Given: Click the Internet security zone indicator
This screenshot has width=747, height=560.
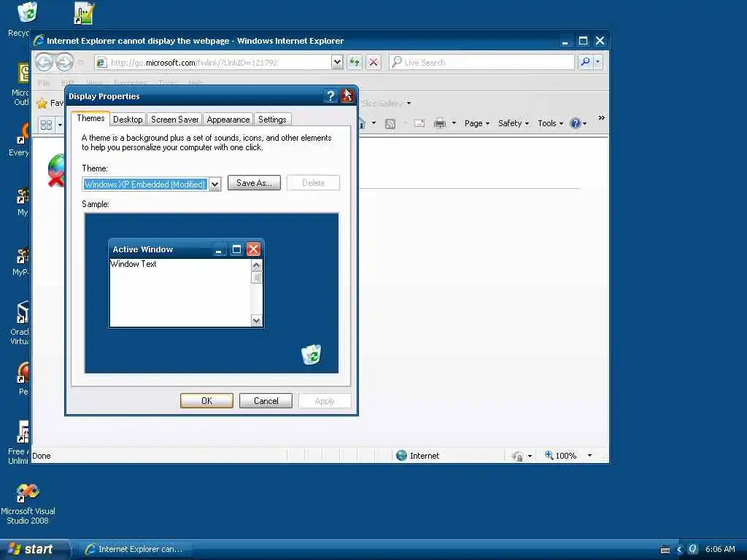Looking at the screenshot, I should click(x=417, y=456).
